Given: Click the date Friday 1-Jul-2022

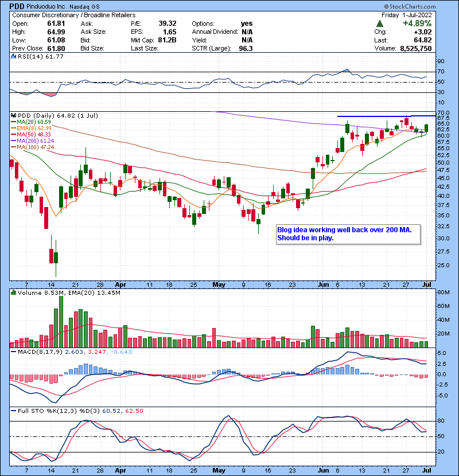Looking at the screenshot, I should pos(406,15).
